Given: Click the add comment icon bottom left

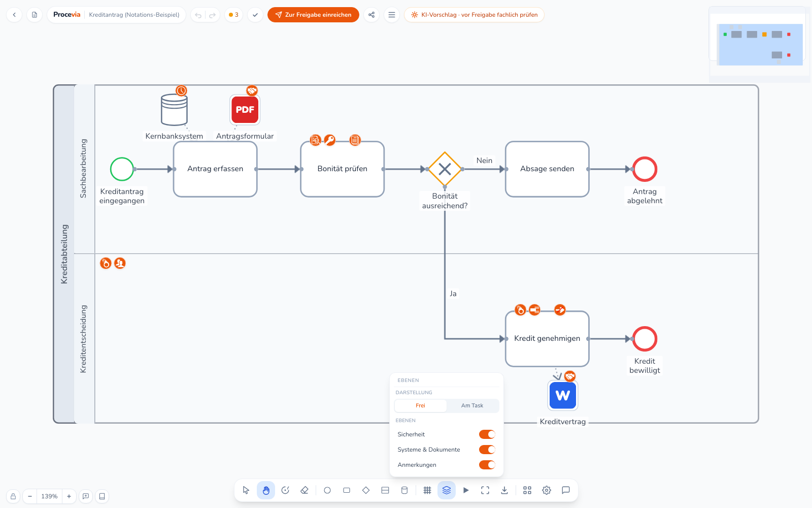Looking at the screenshot, I should pyautogui.click(x=86, y=496).
